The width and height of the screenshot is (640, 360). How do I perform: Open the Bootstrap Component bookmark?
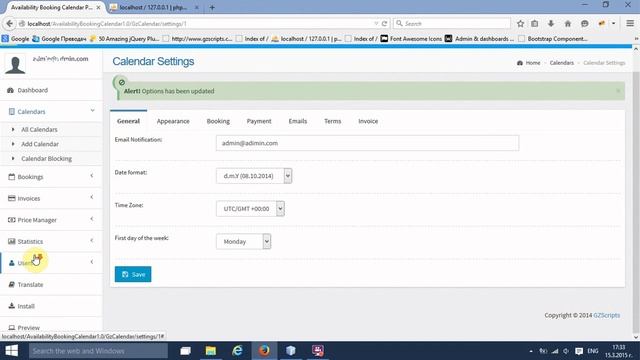click(553, 39)
